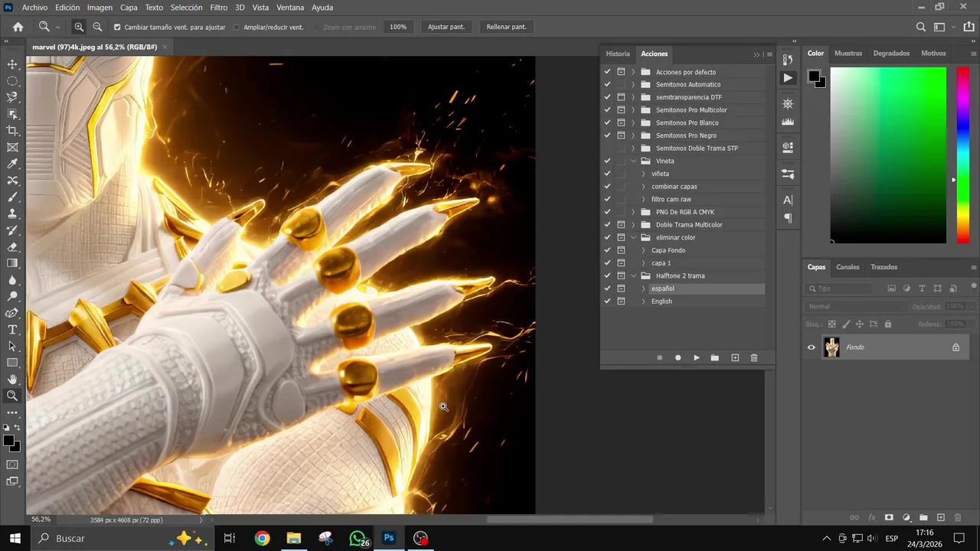Open the Capa menu
The image size is (980, 551).
pos(129,8)
